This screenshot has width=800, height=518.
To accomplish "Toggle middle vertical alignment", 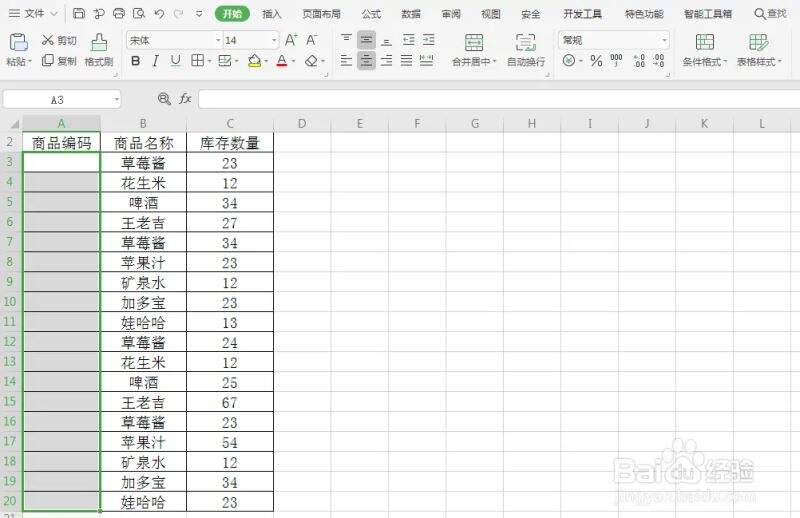I will tap(366, 39).
